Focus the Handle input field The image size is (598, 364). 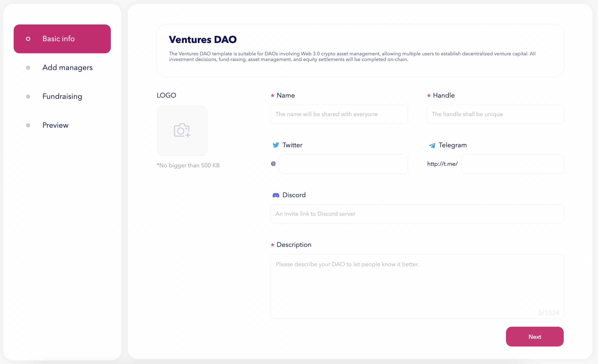[x=495, y=114]
